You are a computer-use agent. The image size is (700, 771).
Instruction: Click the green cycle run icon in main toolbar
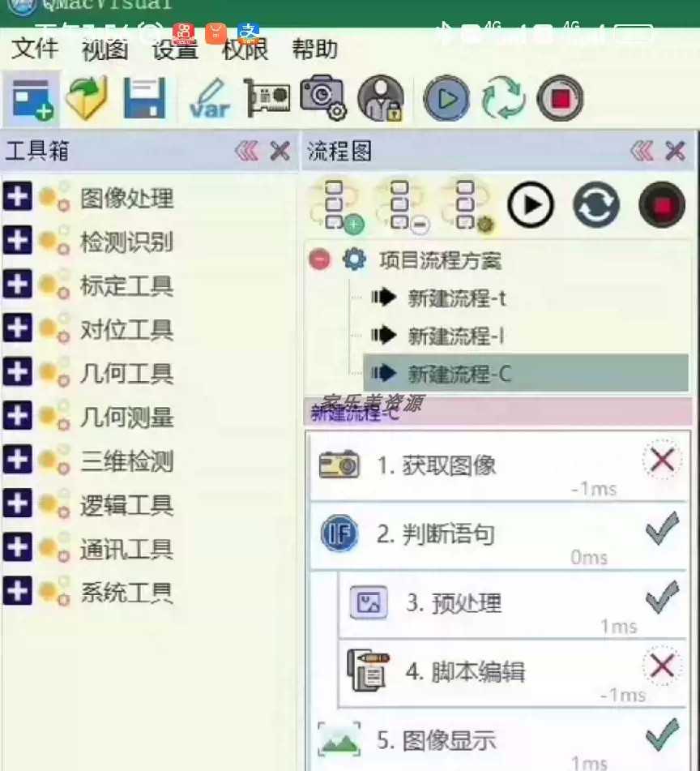(503, 98)
